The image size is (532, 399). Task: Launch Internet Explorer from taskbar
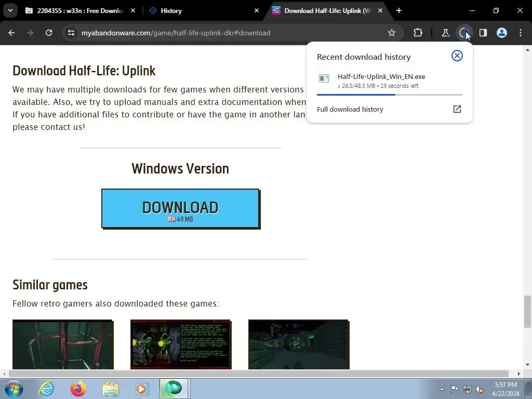pos(46,389)
